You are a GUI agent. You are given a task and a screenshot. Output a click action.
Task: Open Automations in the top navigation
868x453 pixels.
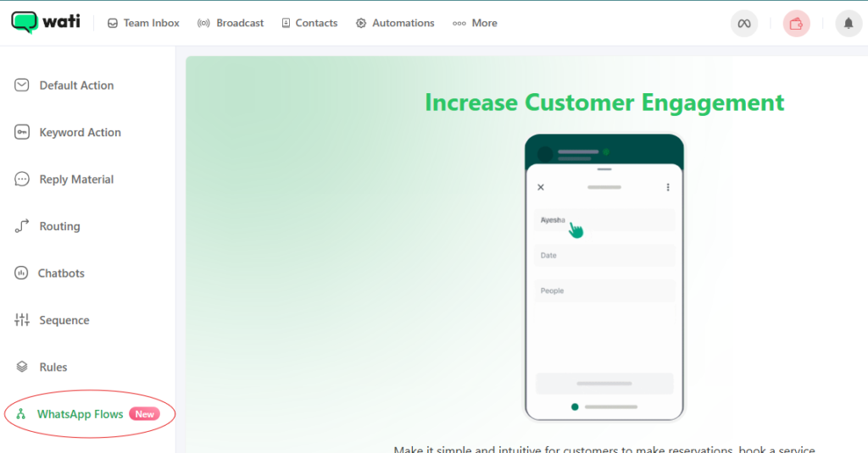click(395, 23)
